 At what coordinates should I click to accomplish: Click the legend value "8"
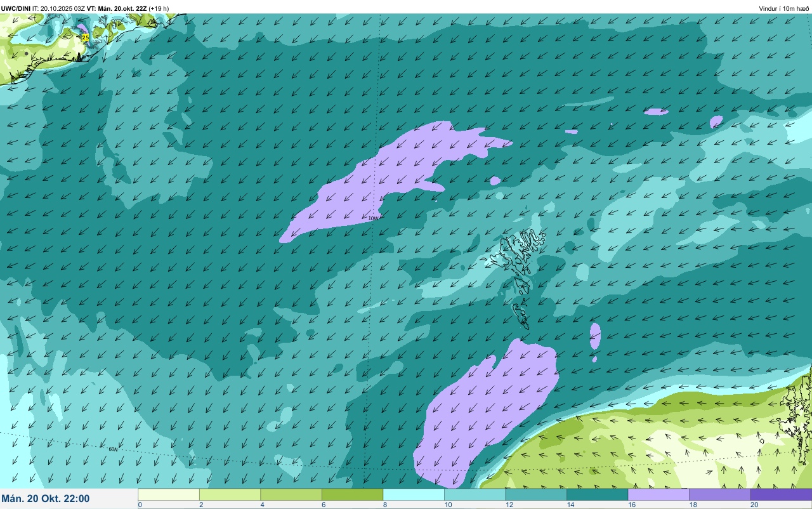point(384,505)
